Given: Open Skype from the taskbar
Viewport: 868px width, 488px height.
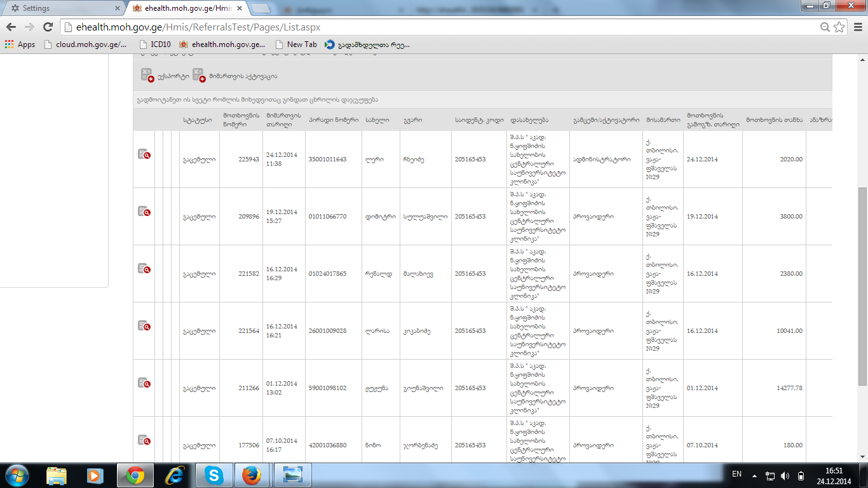Looking at the screenshot, I should 214,475.
